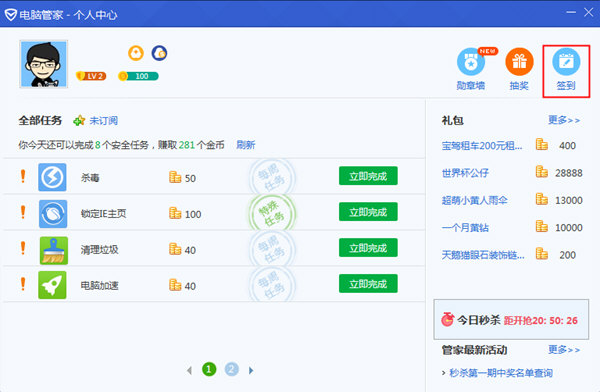The image size is (600, 392).
Task: Click the 锁定IE主页 task icon
Action: click(x=53, y=214)
